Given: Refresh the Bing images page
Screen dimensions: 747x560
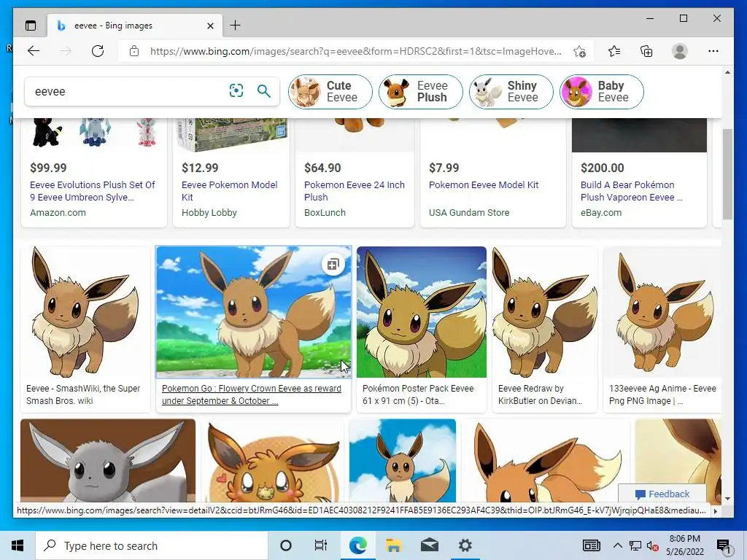Looking at the screenshot, I should (98, 51).
